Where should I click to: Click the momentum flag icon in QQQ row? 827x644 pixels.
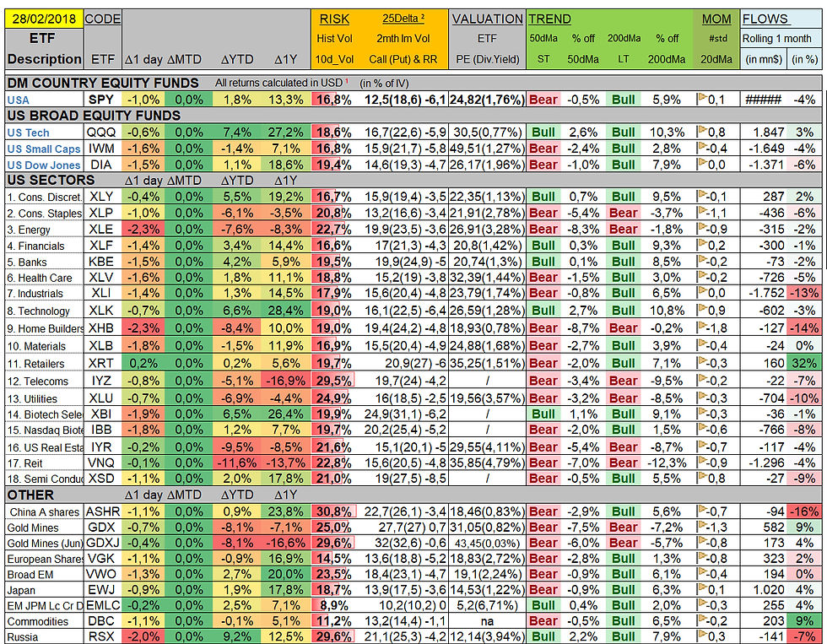[701, 131]
